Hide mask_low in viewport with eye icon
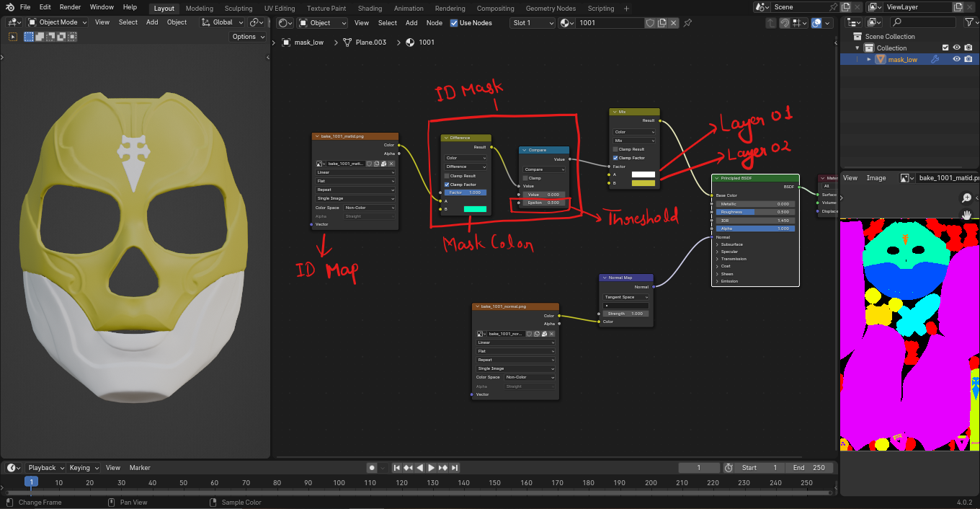This screenshot has width=980, height=509. click(957, 60)
